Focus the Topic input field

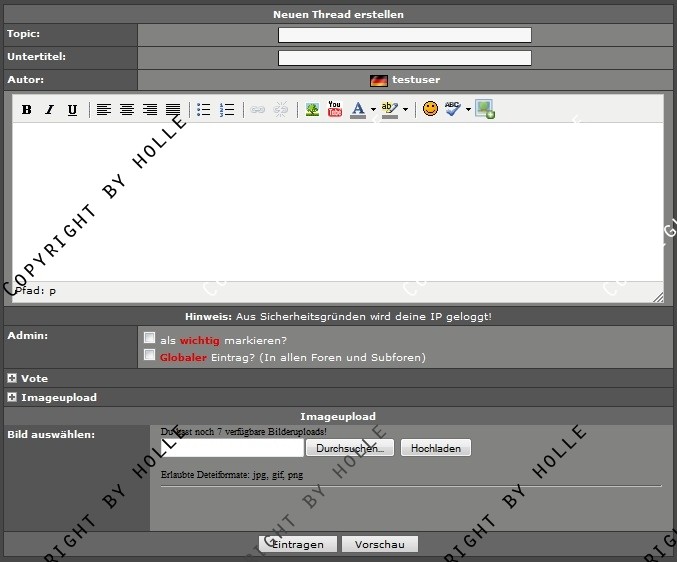[404, 35]
